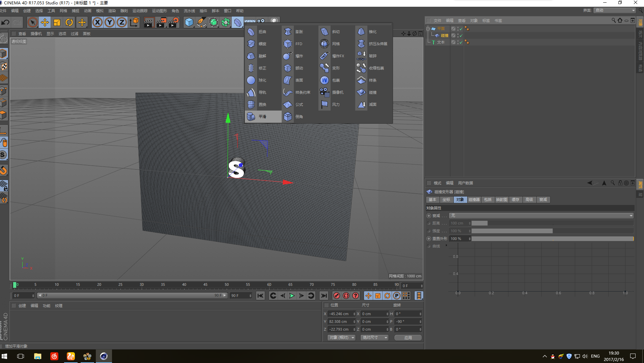Viewport: 644px width, 363px height.
Task: Open the 界面 layout dropdown showing 启动
Action: [615, 10]
